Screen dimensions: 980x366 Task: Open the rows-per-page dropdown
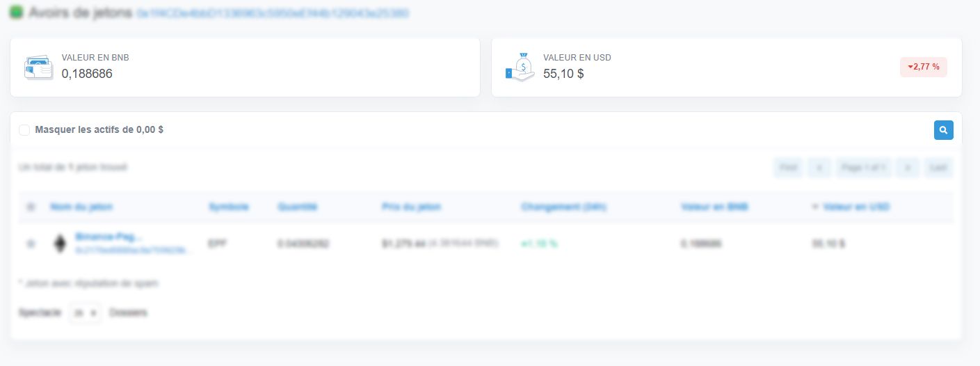tap(85, 313)
